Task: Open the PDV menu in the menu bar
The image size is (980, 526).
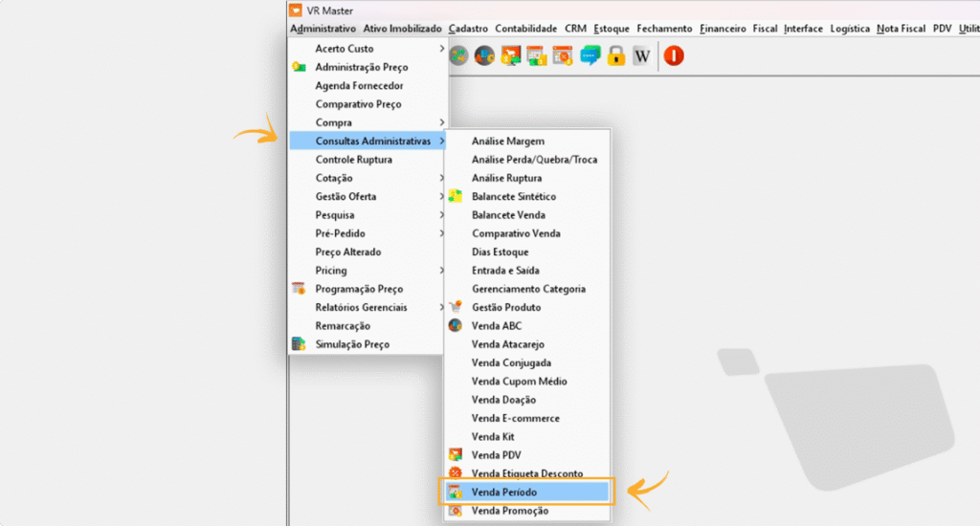Action: coord(942,29)
